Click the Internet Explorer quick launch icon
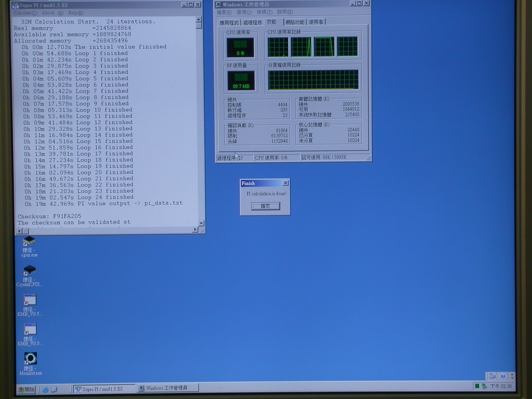This screenshot has width=532, height=399. pos(45,390)
